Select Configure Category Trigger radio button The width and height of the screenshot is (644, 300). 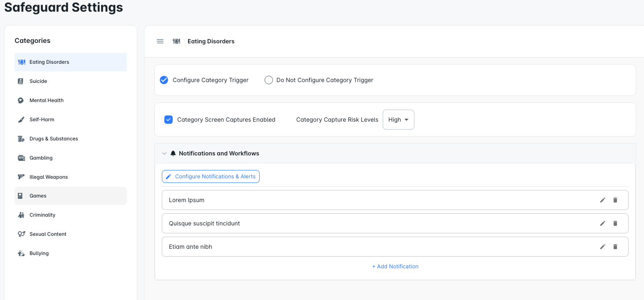(164, 80)
